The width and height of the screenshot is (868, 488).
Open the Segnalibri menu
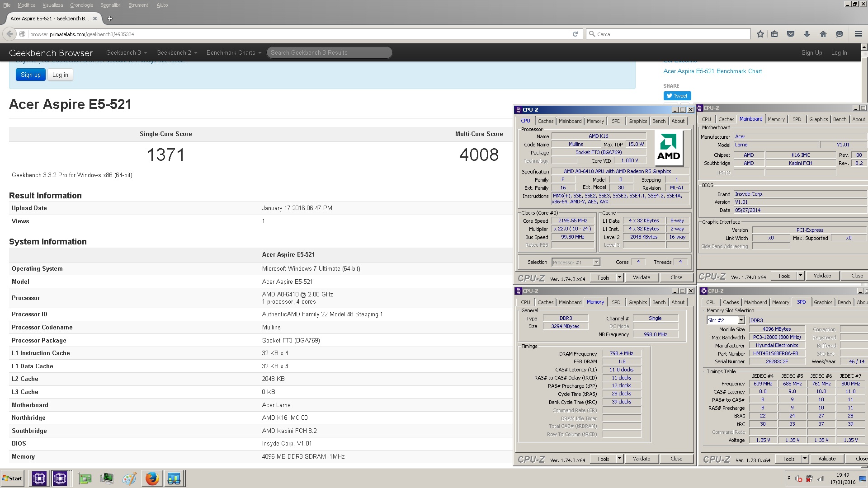point(111,5)
